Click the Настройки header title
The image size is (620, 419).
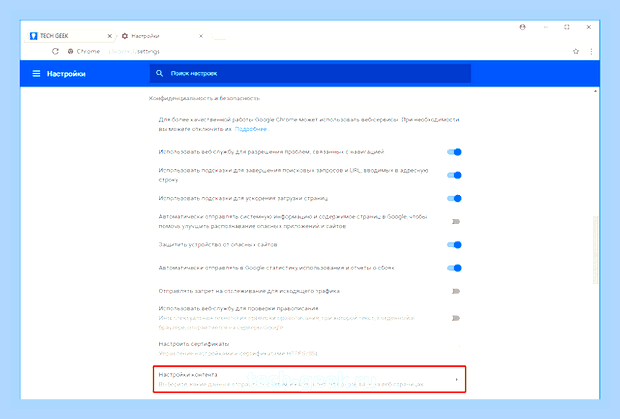(x=66, y=74)
